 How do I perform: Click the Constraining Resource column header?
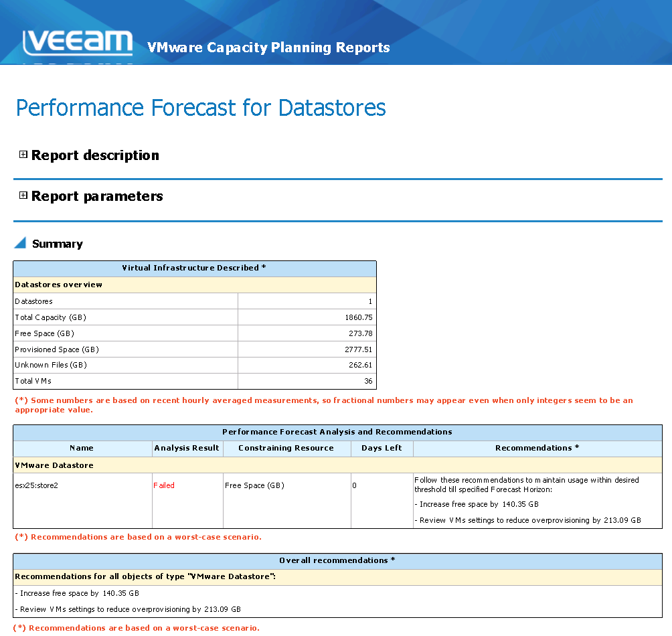coord(286,449)
